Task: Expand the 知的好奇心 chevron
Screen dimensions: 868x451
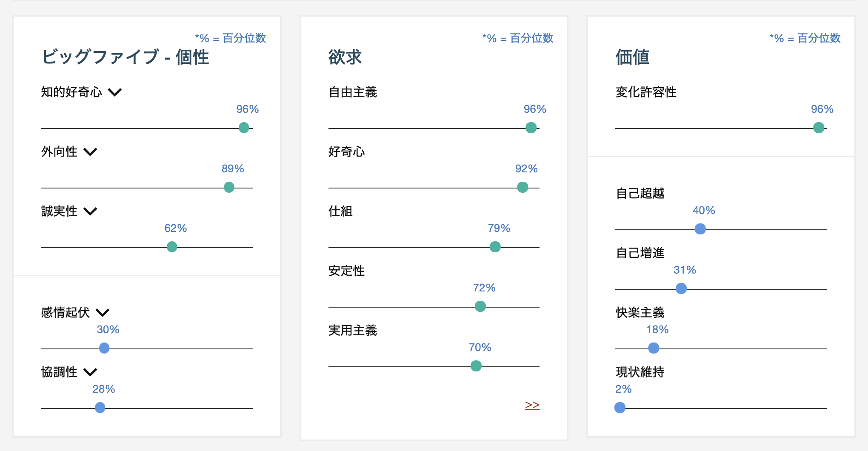Action: (115, 92)
